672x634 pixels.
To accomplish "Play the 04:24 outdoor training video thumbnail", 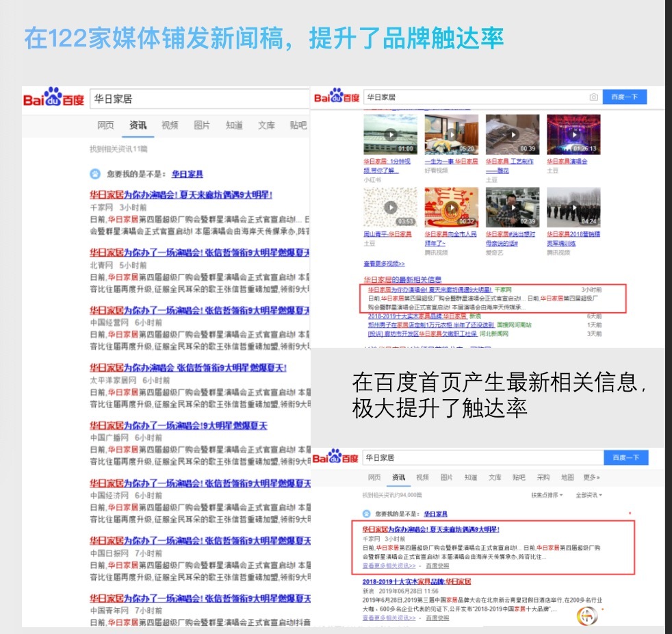I will point(573,207).
